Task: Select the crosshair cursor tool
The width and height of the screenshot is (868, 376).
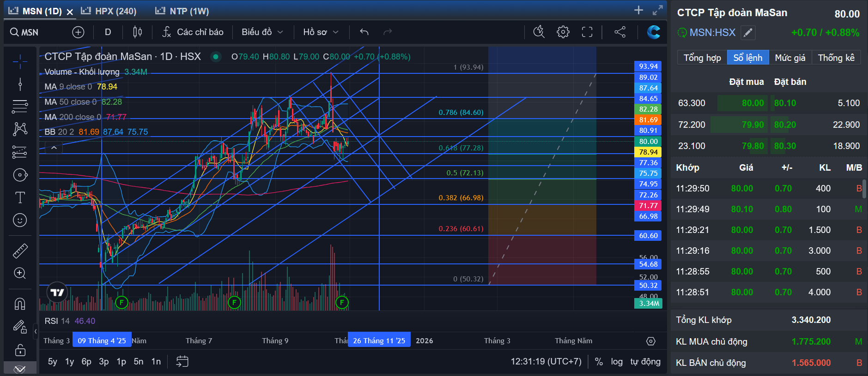Action: pos(20,61)
